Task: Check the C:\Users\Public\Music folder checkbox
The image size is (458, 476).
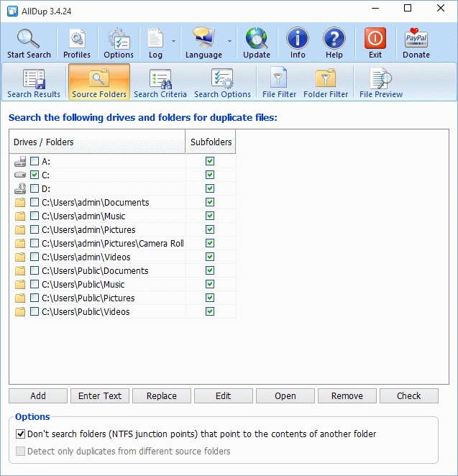Action: coord(35,284)
